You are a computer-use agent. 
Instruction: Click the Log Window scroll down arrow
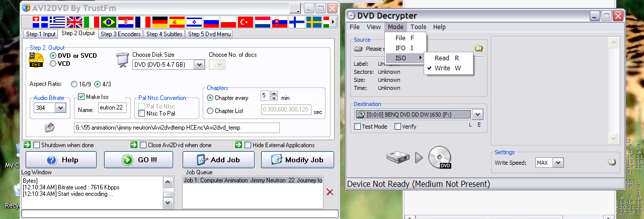click(x=169, y=202)
